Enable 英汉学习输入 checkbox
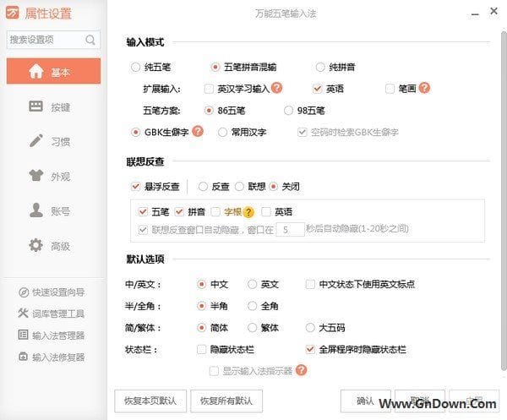 pos(209,89)
